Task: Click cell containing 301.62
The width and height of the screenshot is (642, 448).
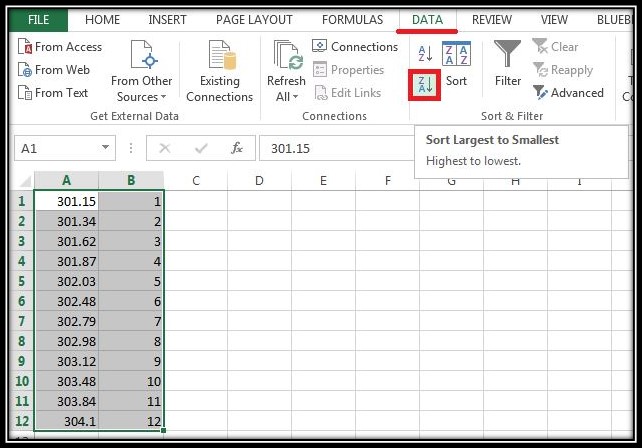Action: coord(66,241)
